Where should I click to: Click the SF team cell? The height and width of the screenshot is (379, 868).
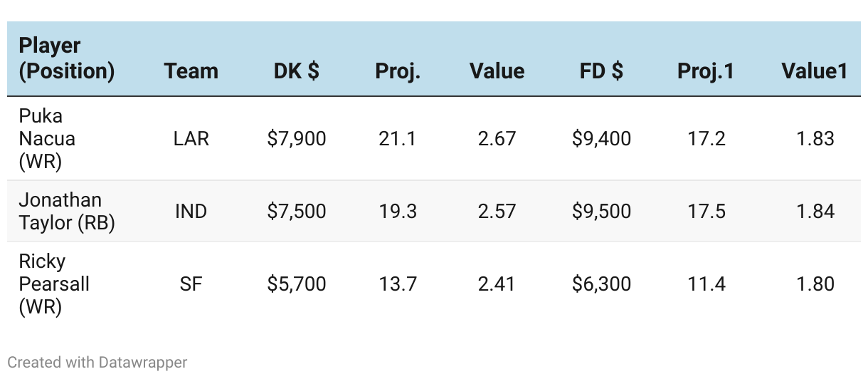[x=191, y=284]
